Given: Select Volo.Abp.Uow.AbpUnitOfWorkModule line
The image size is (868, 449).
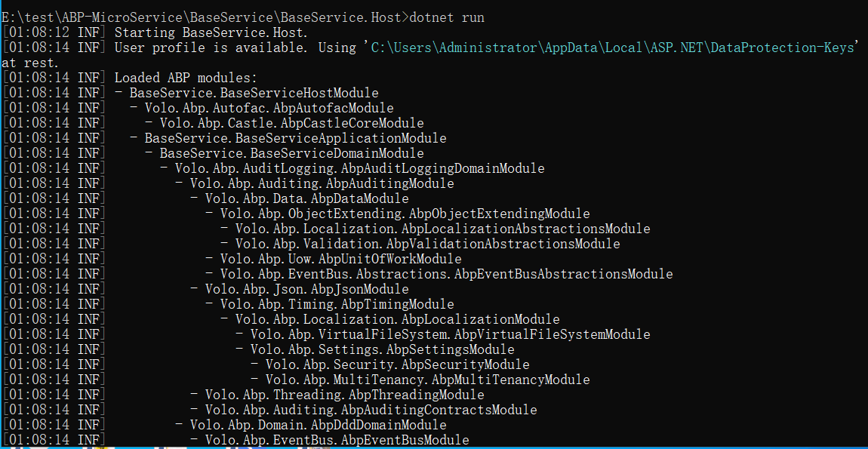Looking at the screenshot, I should (341, 259).
